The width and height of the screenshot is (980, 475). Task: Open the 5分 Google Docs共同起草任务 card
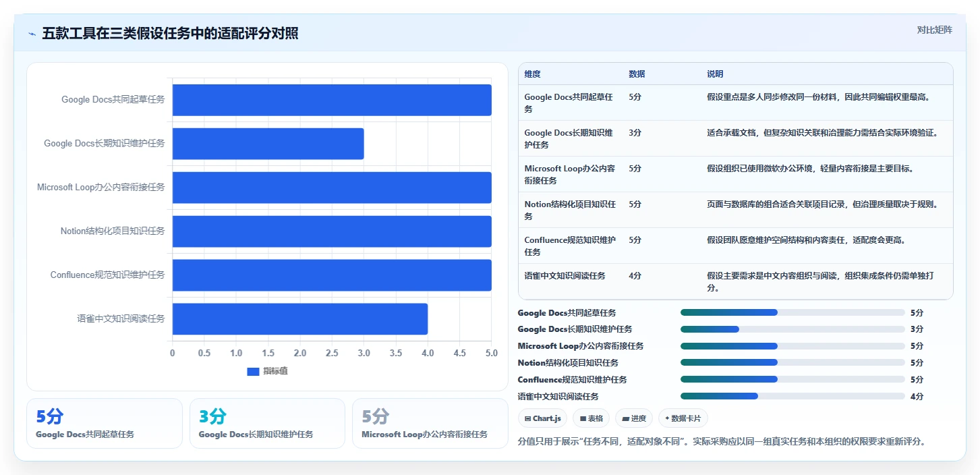[x=105, y=423]
